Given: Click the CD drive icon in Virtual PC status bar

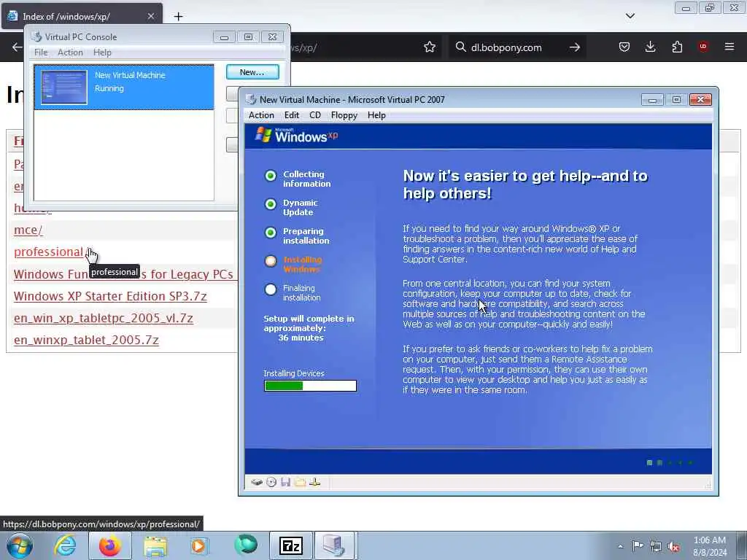Looking at the screenshot, I should (x=271, y=483).
